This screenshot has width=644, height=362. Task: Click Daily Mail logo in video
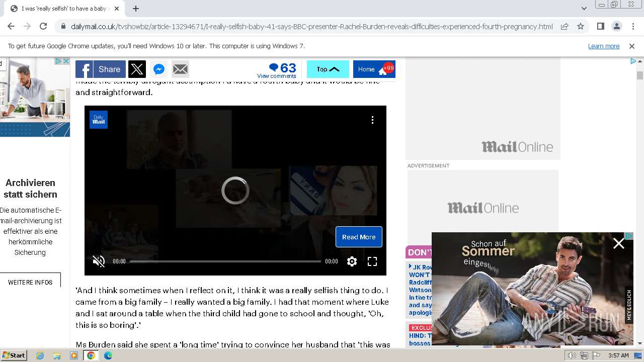click(99, 120)
